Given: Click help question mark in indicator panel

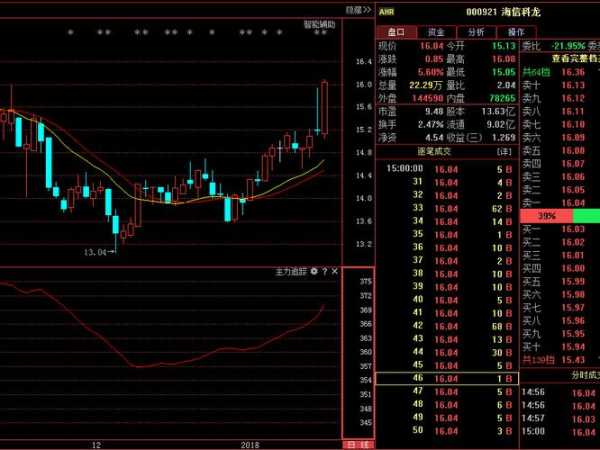Looking at the screenshot, I should pyautogui.click(x=324, y=271).
